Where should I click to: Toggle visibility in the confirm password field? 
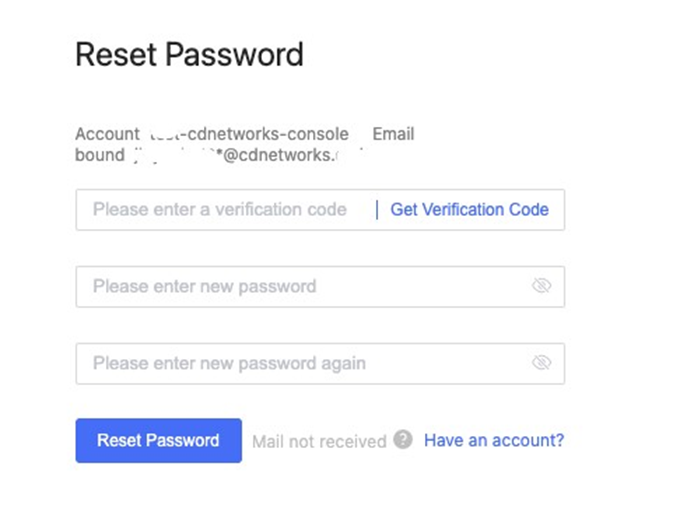point(541,363)
